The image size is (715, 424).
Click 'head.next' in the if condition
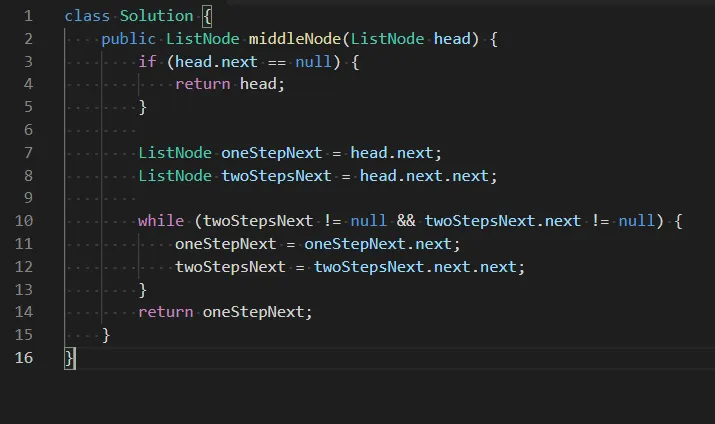[216, 62]
